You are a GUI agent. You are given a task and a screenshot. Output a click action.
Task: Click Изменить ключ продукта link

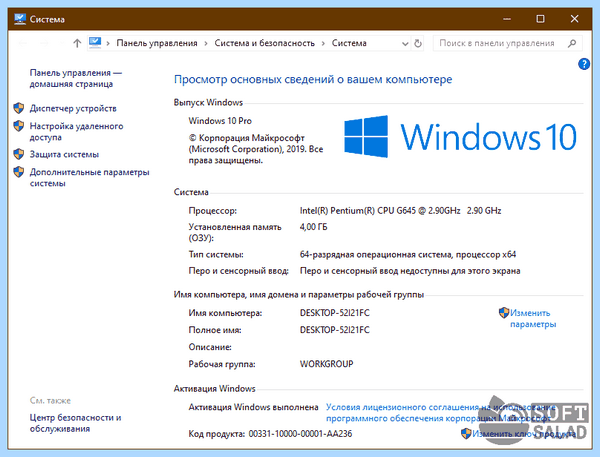click(x=524, y=434)
